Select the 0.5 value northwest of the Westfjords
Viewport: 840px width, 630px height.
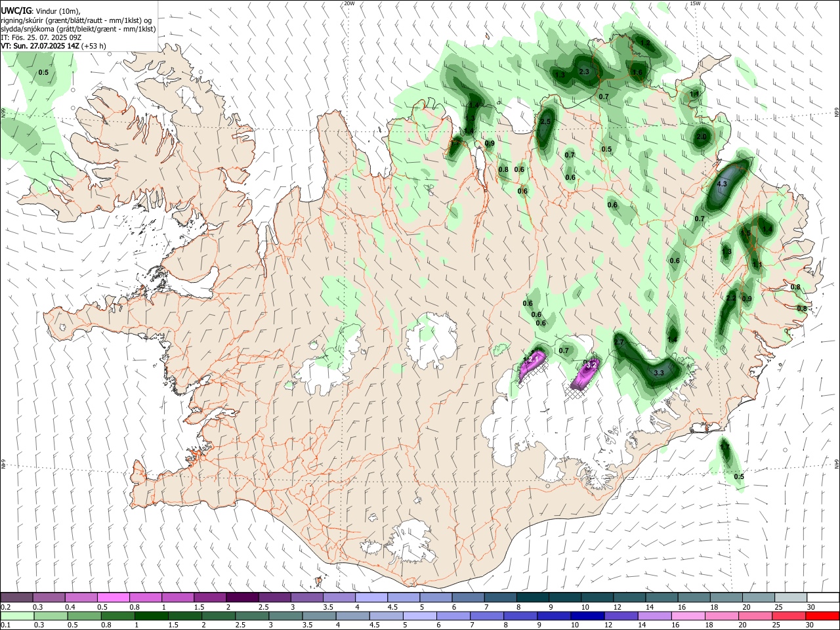[x=43, y=72]
